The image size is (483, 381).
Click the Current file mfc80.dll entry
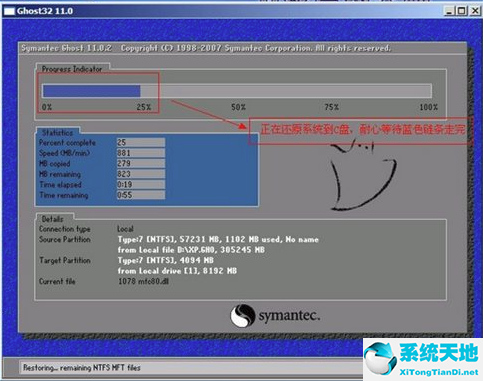pos(144,281)
